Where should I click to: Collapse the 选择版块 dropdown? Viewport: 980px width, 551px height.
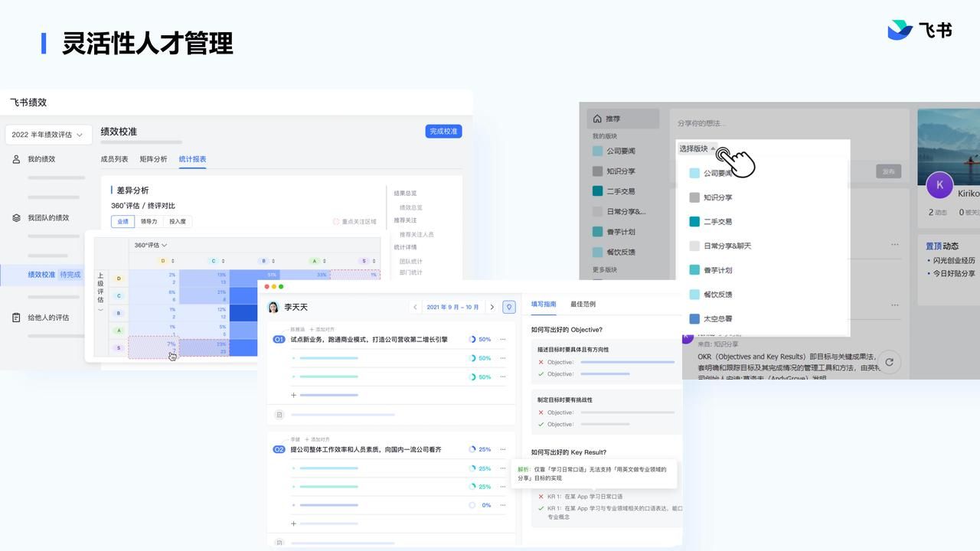pyautogui.click(x=697, y=148)
